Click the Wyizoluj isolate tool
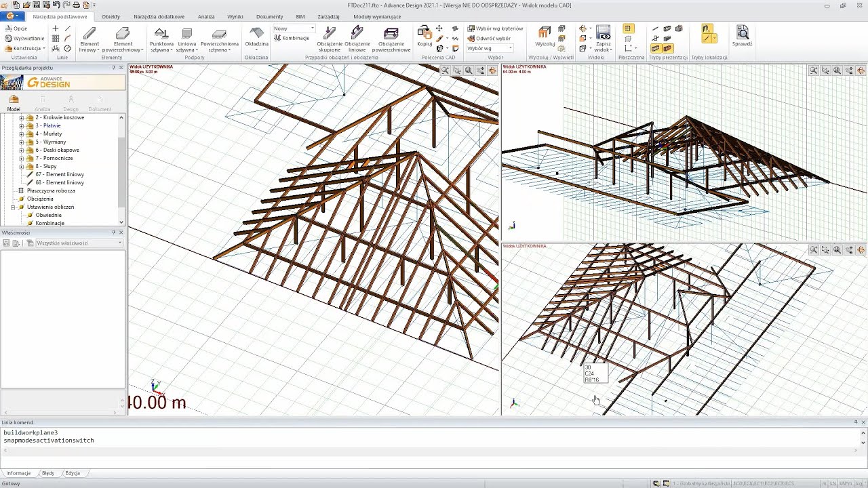The height and width of the screenshot is (488, 868). coord(545,36)
